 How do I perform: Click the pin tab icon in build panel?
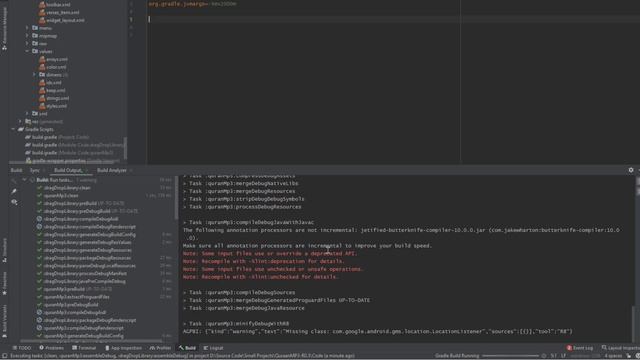14,191
